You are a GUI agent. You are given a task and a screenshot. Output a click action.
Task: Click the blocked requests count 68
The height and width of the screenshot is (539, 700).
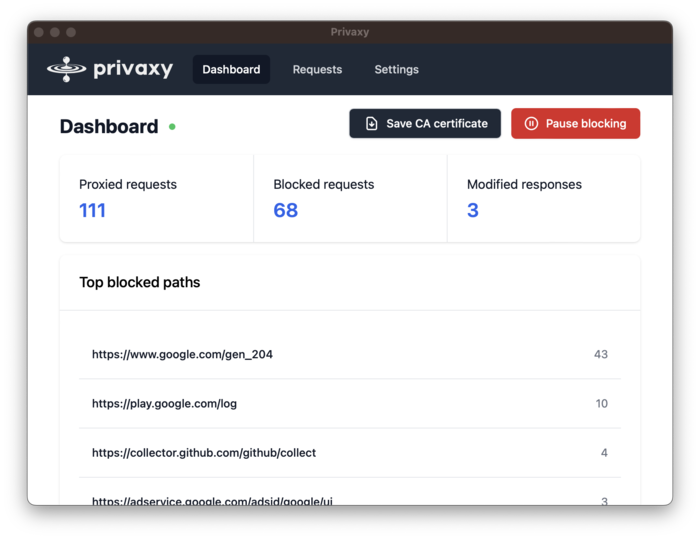(286, 211)
